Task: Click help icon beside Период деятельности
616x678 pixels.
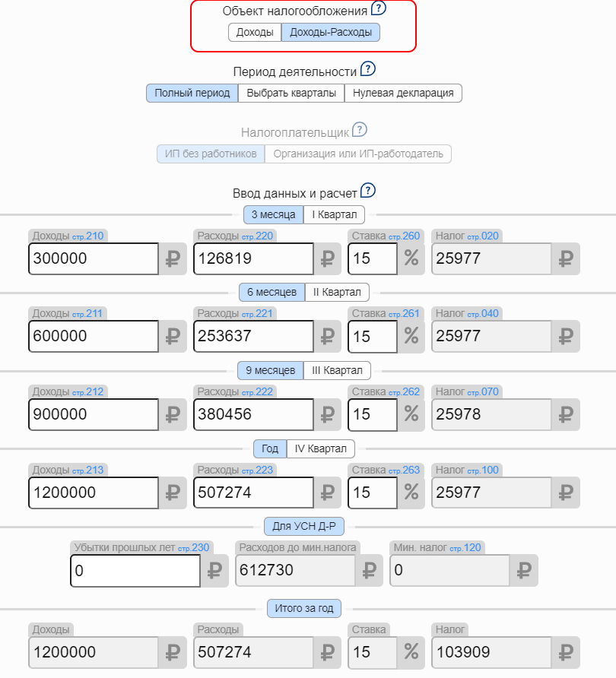Action: 368,70
